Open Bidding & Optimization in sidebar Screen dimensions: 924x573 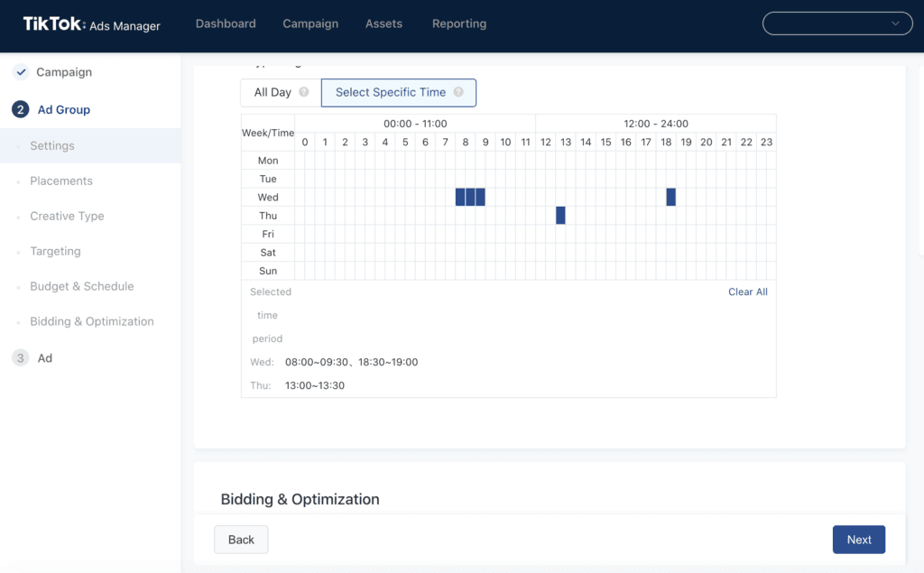91,321
